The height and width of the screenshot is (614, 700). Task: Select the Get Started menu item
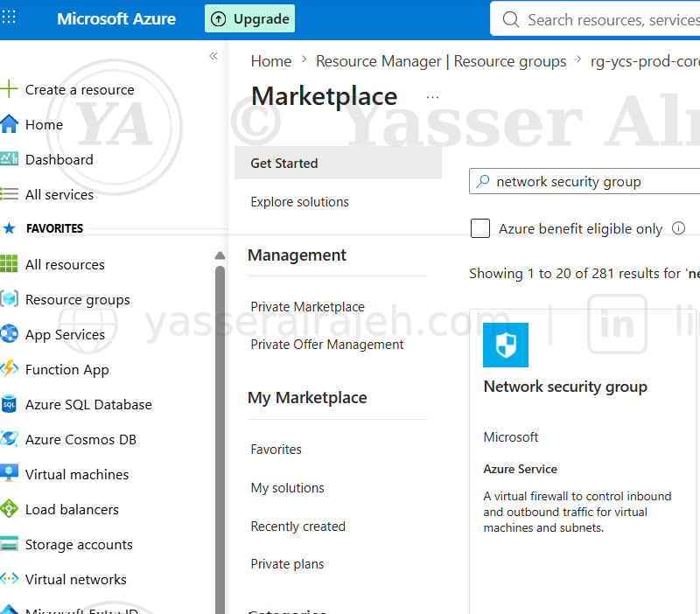click(338, 163)
